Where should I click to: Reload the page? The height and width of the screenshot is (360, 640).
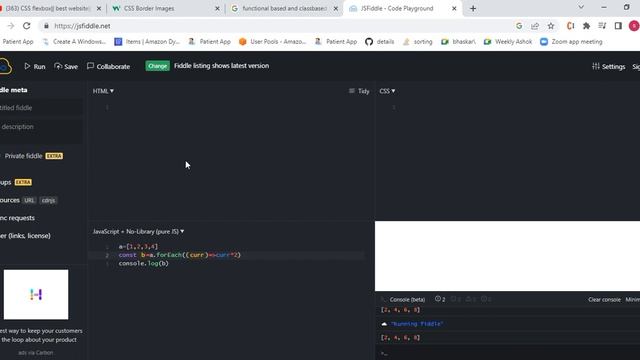(27, 26)
